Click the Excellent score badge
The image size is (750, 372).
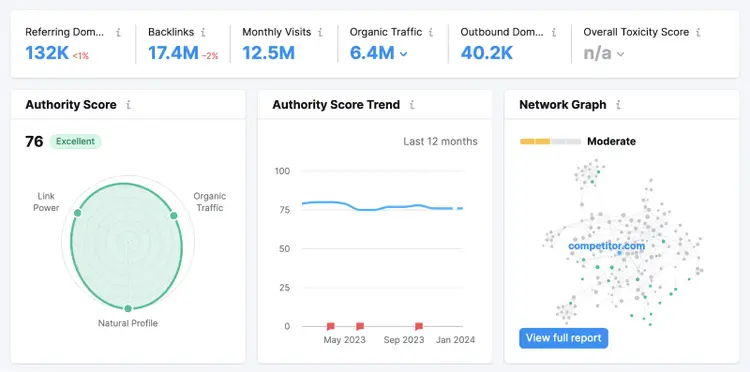coord(76,142)
